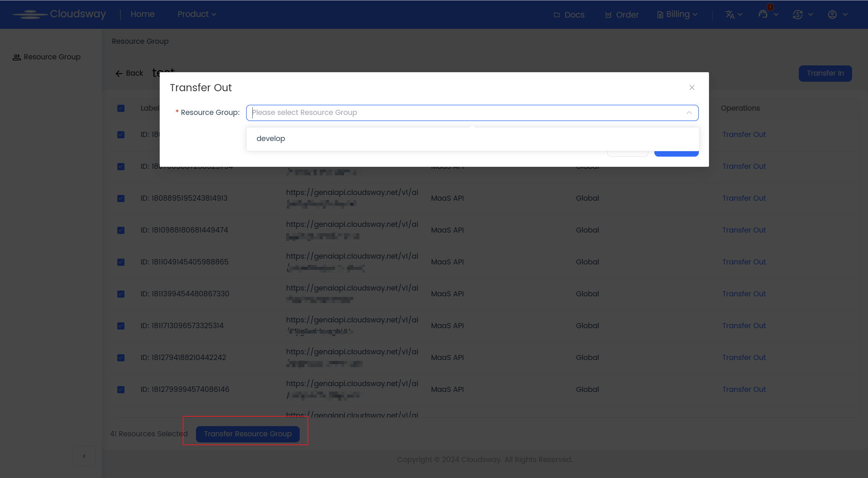Screen dimensions: 868x478
Task: Open the Home navigation item
Action: pyautogui.click(x=142, y=14)
